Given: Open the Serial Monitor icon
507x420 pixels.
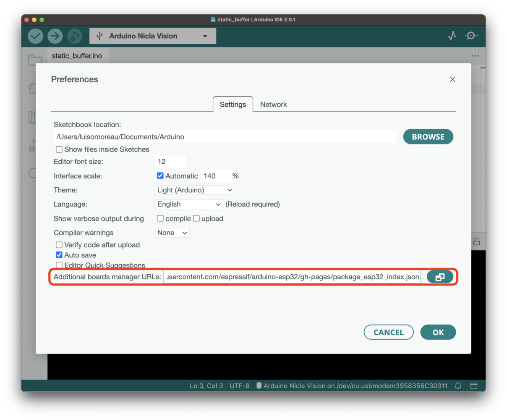Looking at the screenshot, I should (472, 36).
